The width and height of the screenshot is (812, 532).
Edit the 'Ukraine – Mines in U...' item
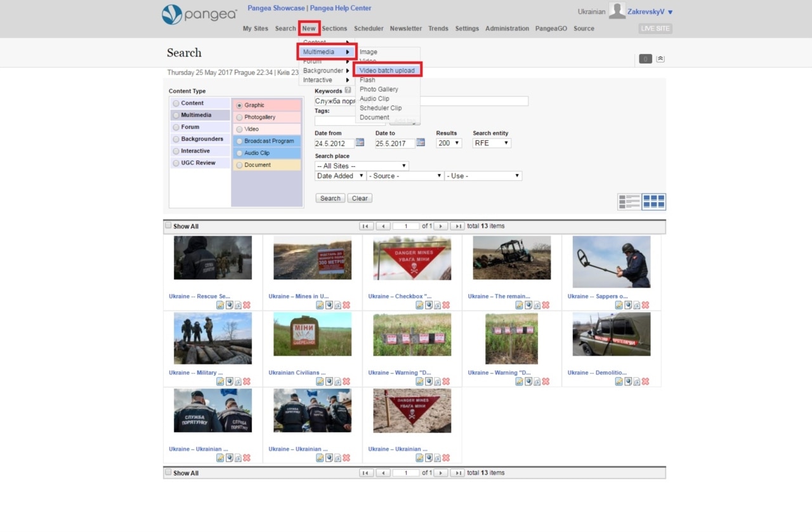click(x=320, y=305)
